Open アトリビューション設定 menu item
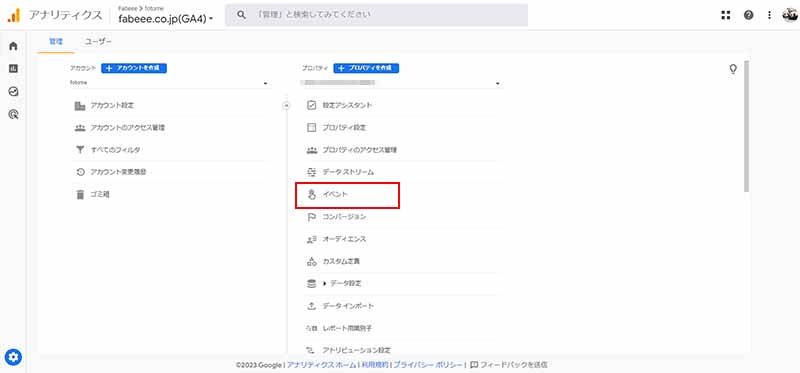Viewport: 800px width, 373px height. pyautogui.click(x=357, y=350)
